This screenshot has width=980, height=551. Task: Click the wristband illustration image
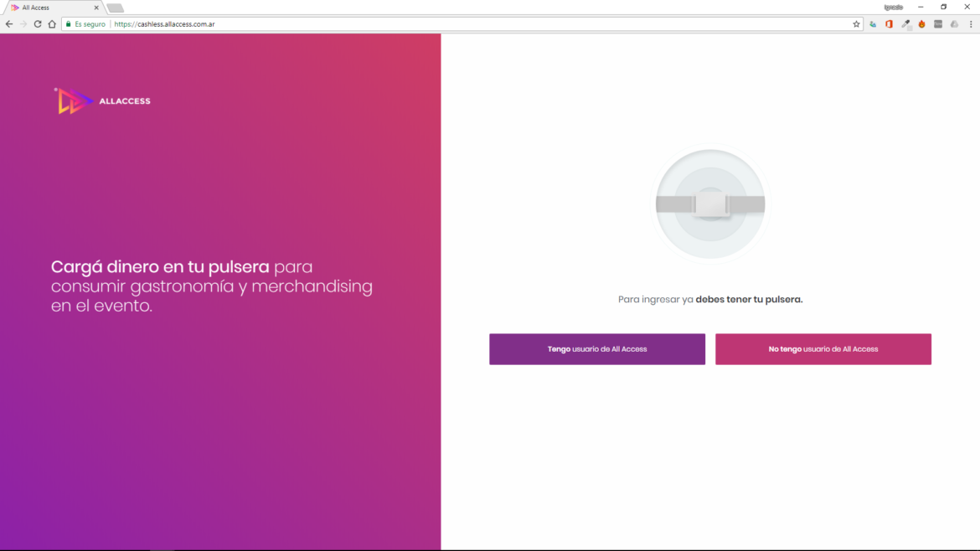coord(709,204)
